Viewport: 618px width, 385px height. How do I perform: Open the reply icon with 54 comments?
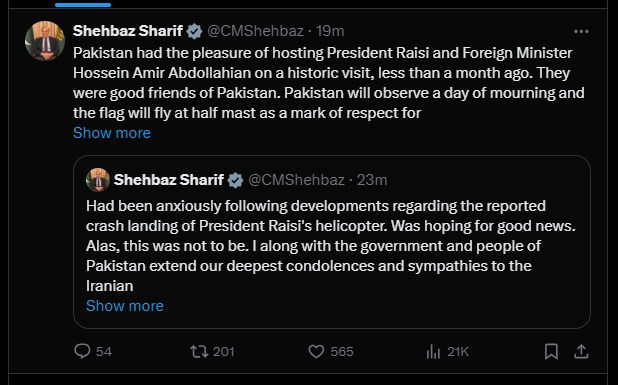[x=82, y=351]
